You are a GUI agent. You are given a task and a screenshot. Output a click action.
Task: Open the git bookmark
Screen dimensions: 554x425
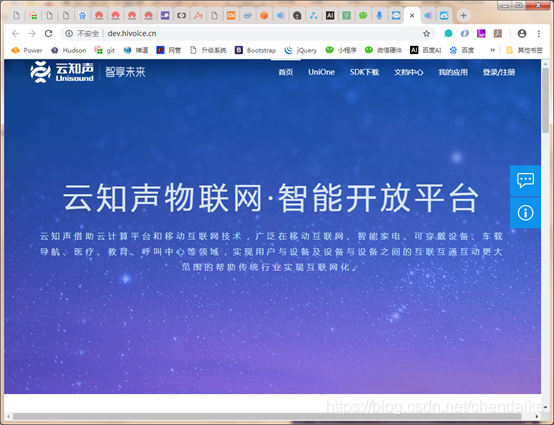click(105, 50)
